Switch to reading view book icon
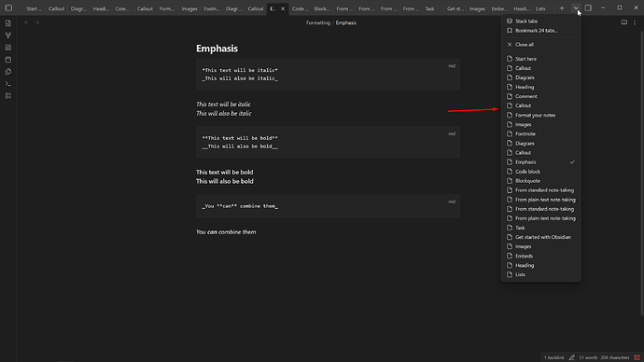 pyautogui.click(x=623, y=22)
